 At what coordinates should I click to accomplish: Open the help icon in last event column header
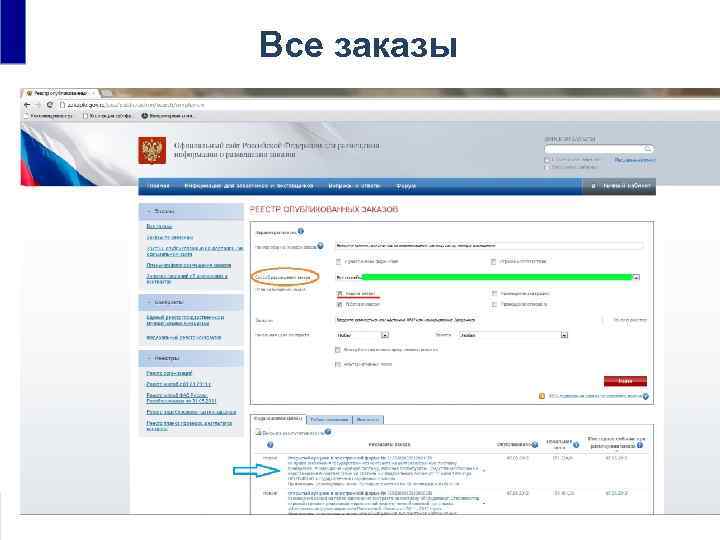point(640,445)
